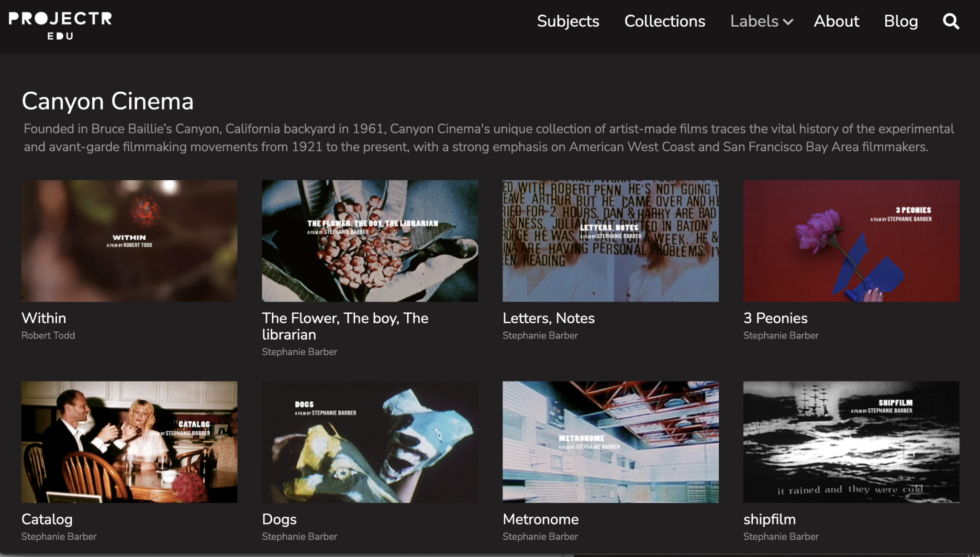The width and height of the screenshot is (980, 557).
Task: Open the Letters, Notes film page
Action: pyautogui.click(x=548, y=318)
